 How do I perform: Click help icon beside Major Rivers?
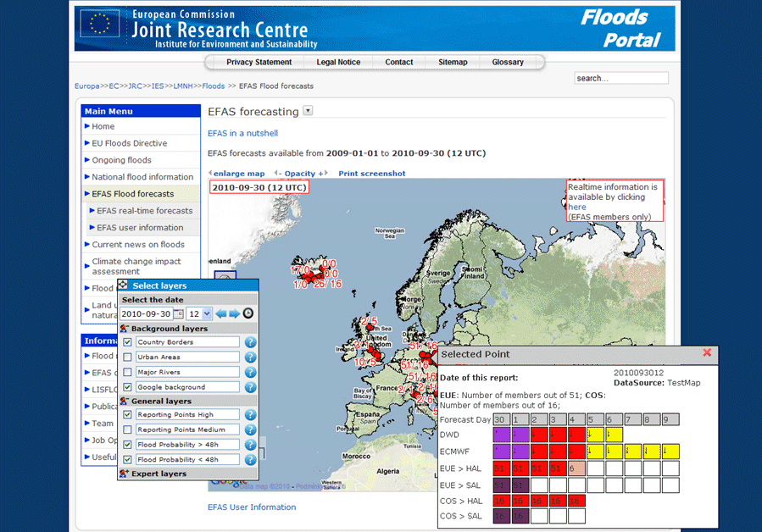coord(251,372)
